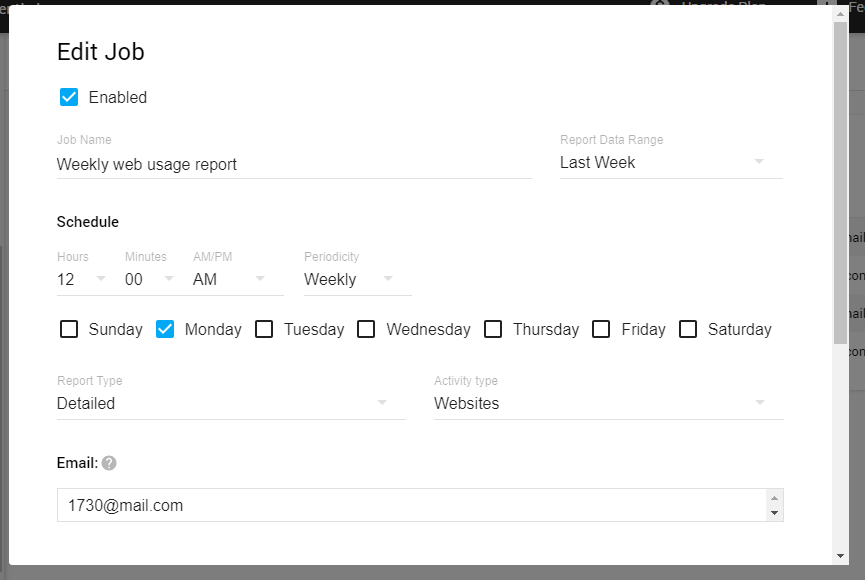865x580 pixels.
Task: Open the Activity type dropdown
Action: [x=608, y=404]
